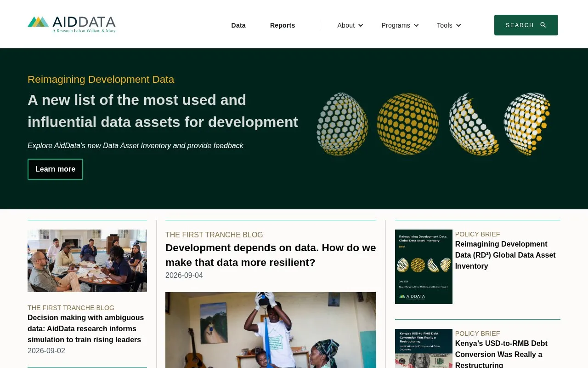
Task: Open the Programs menu item
Action: tap(396, 25)
